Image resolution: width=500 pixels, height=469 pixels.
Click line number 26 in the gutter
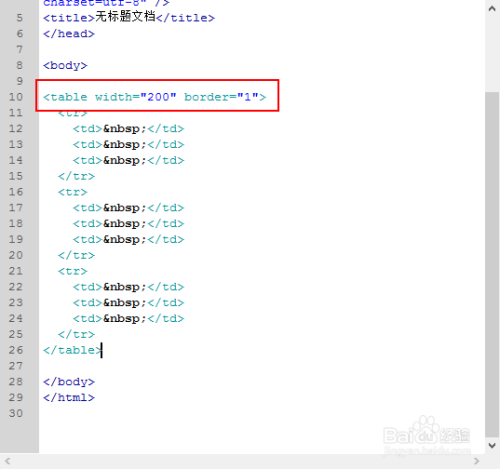[x=16, y=350]
